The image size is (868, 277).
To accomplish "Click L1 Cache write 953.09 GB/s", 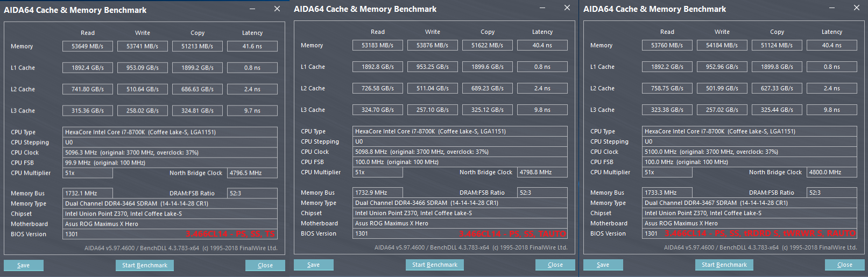I will 143,68.
